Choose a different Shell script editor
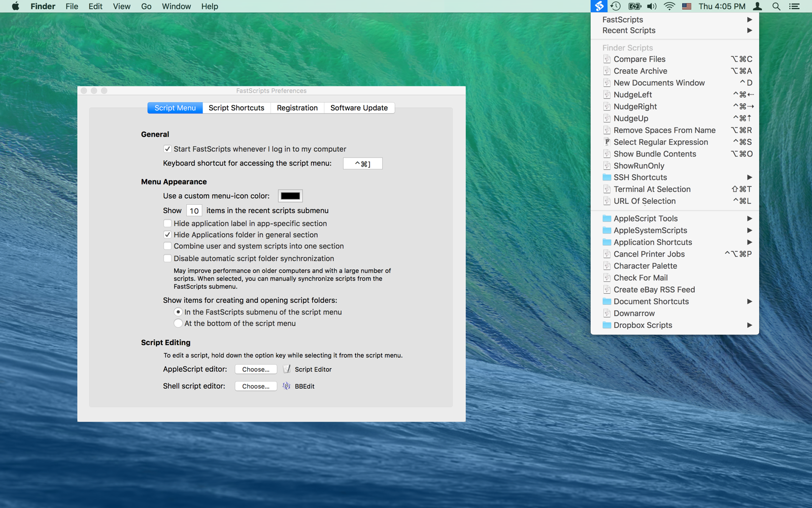This screenshot has height=508, width=812. coord(256,386)
